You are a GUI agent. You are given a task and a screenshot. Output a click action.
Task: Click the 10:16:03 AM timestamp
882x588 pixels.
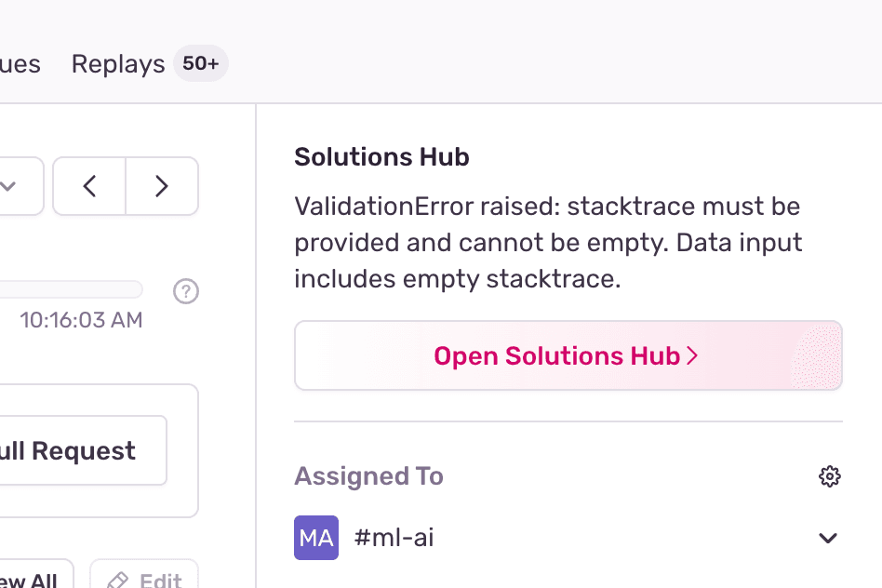[x=80, y=319]
